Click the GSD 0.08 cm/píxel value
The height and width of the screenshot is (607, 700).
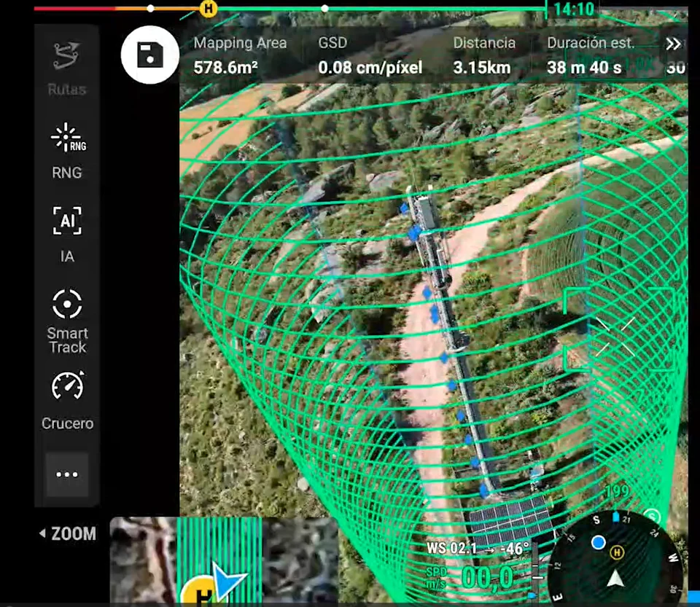tap(370, 68)
